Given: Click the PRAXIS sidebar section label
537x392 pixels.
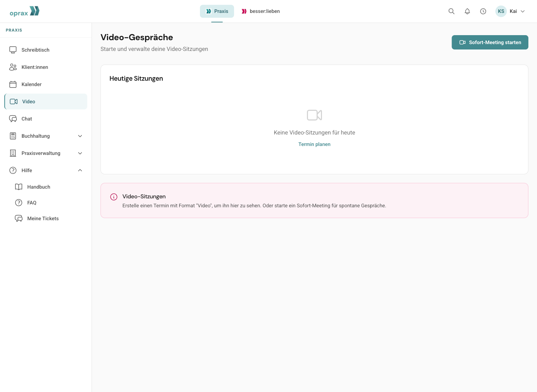Looking at the screenshot, I should [14, 30].
